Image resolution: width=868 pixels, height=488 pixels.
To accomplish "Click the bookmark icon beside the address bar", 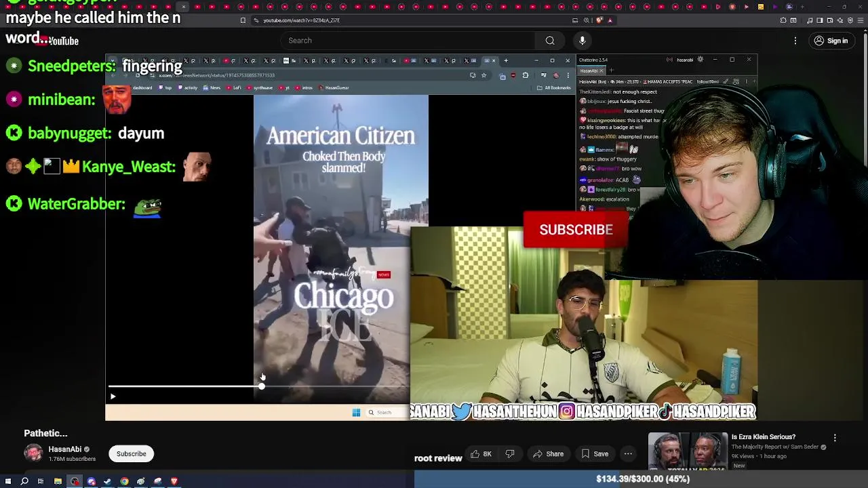I will tap(243, 20).
